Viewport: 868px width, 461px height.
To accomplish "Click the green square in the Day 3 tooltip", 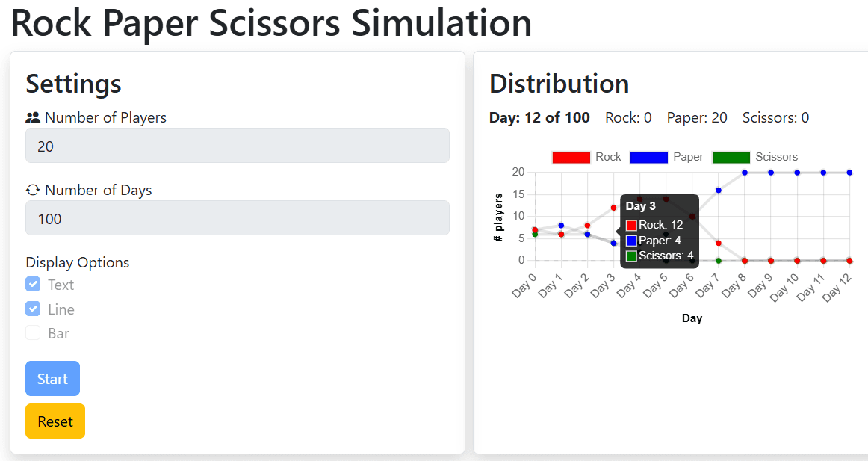I will point(630,256).
